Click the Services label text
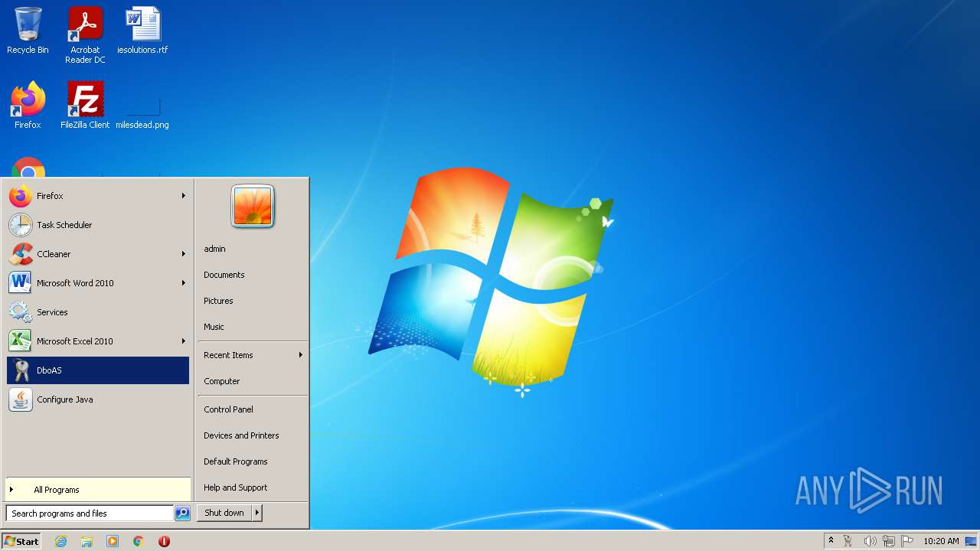This screenshot has height=551, width=980. (x=52, y=312)
